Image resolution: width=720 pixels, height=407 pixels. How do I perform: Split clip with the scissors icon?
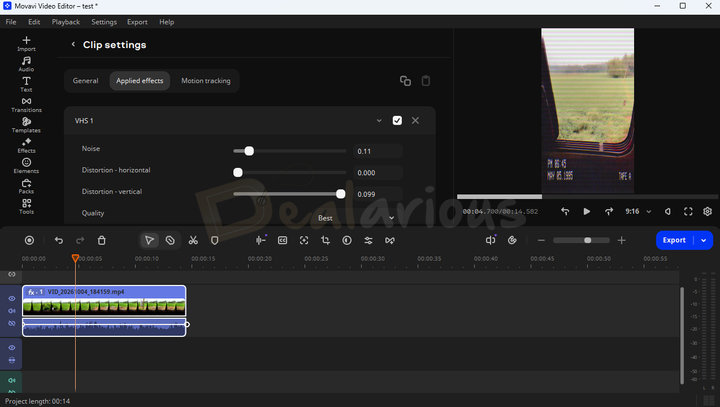193,240
